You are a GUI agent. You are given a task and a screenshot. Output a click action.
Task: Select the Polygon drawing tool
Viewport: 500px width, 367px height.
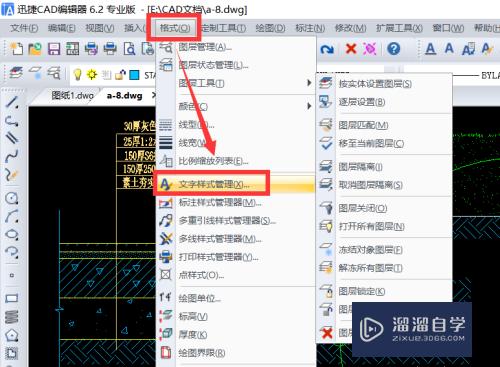tap(12, 335)
